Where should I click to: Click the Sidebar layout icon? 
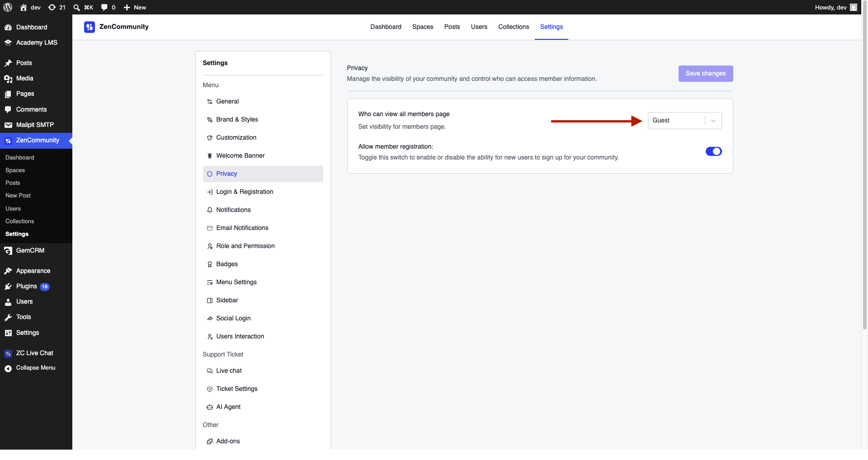coord(210,300)
